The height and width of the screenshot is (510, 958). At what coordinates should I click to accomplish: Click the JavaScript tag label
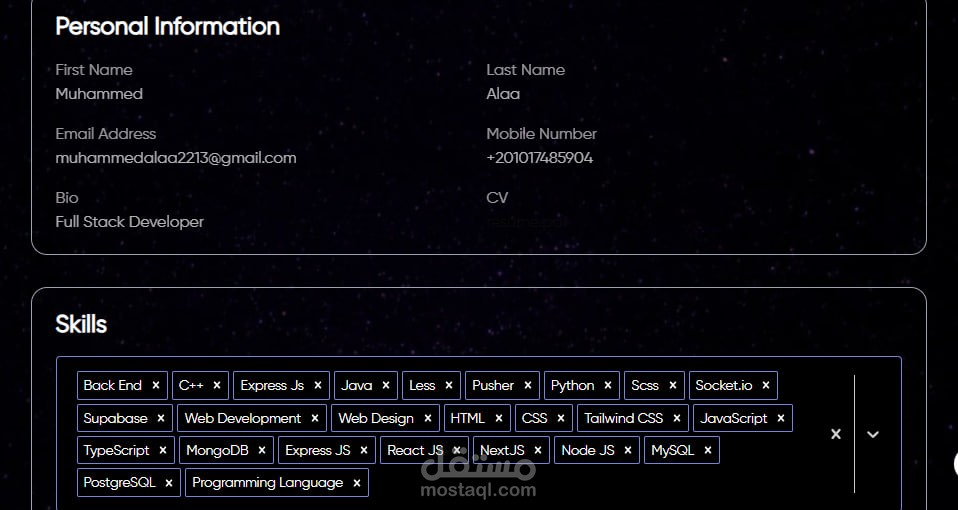(734, 419)
